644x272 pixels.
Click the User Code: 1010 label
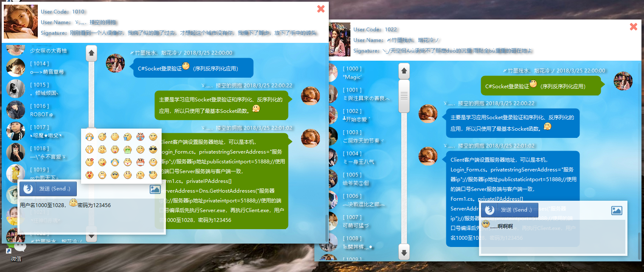click(x=63, y=11)
